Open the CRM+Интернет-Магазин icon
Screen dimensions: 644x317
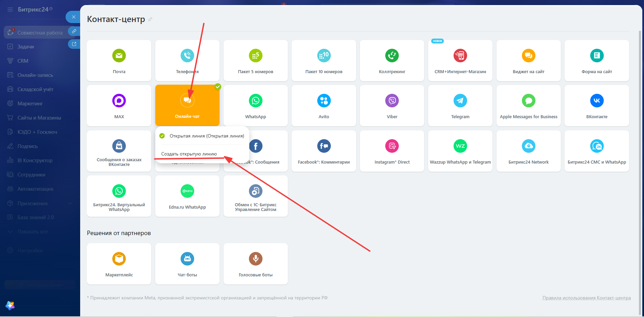pyautogui.click(x=460, y=56)
